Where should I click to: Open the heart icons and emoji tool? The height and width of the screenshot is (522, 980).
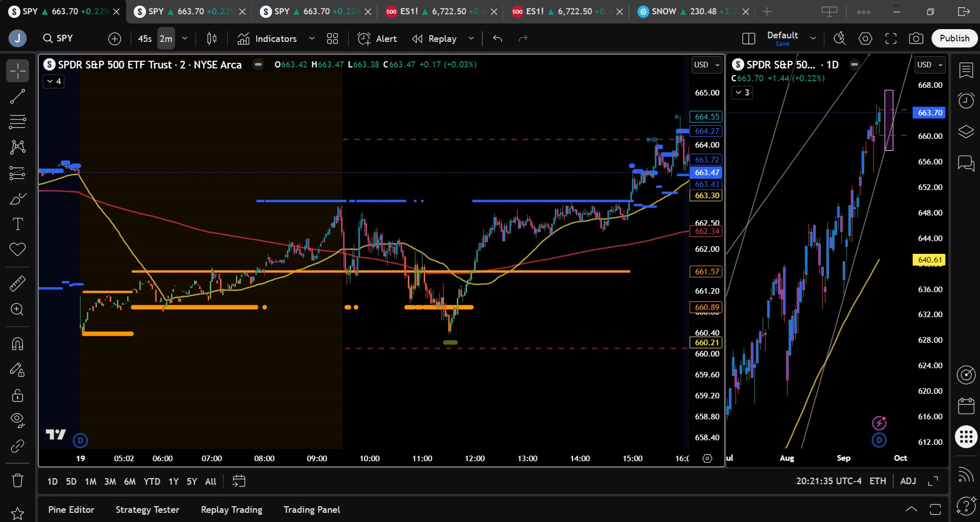point(17,250)
